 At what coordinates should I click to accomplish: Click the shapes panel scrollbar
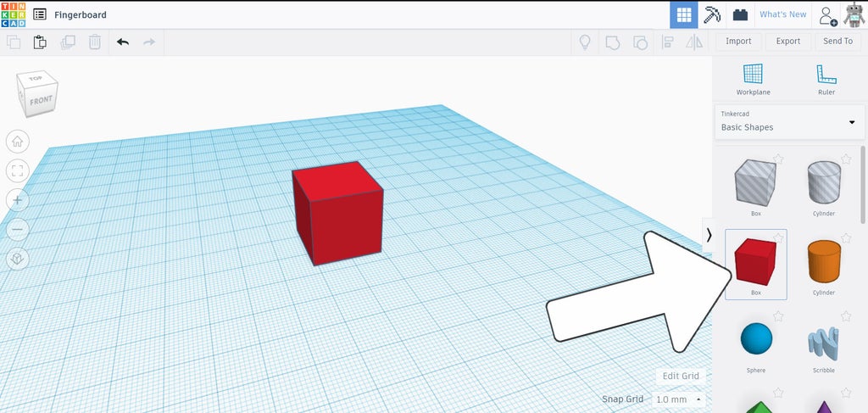[x=863, y=184]
